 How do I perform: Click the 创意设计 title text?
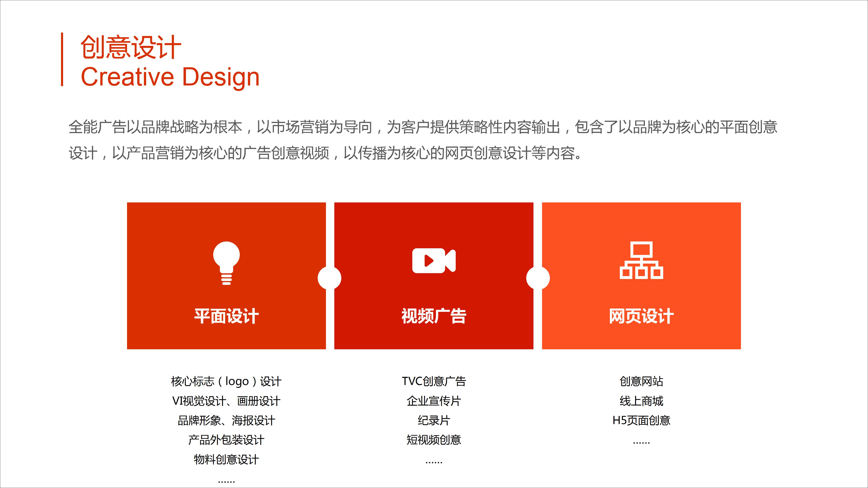[131, 47]
